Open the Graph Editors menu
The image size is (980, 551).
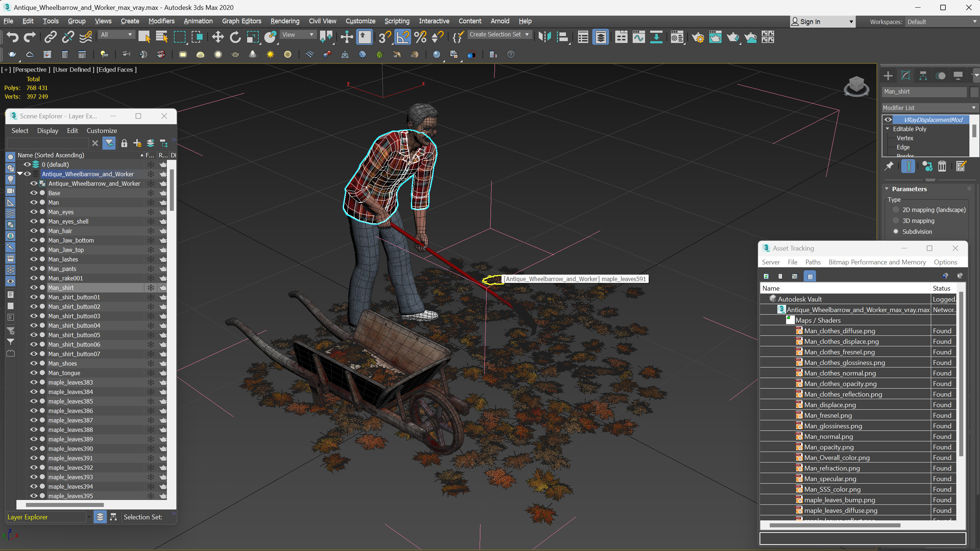click(241, 21)
